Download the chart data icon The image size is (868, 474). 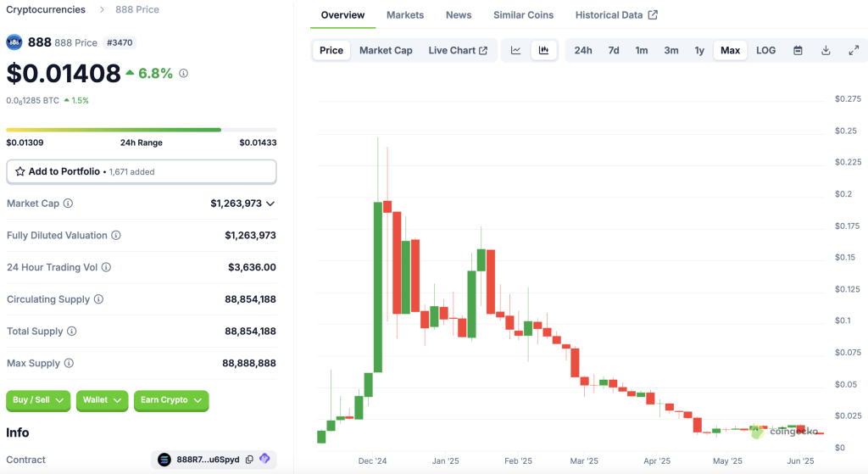(x=826, y=50)
